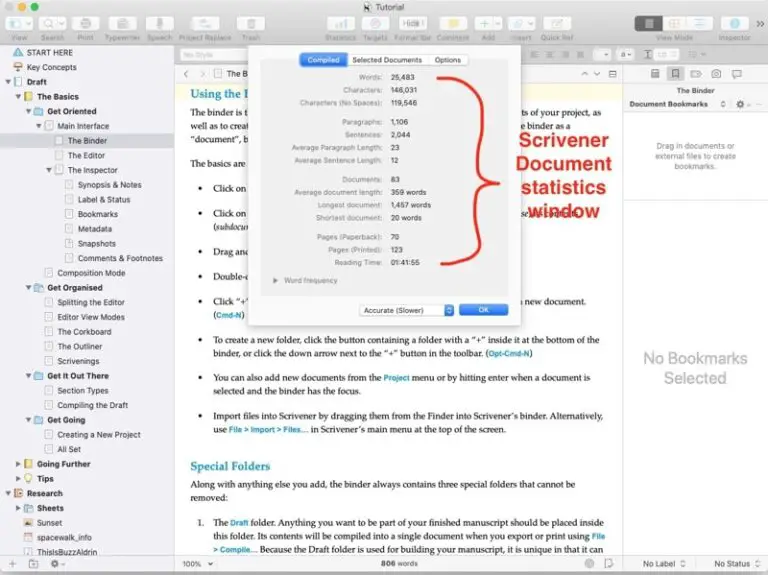
Task: Open the Accurate (Slower) dropdown
Action: [x=407, y=310]
